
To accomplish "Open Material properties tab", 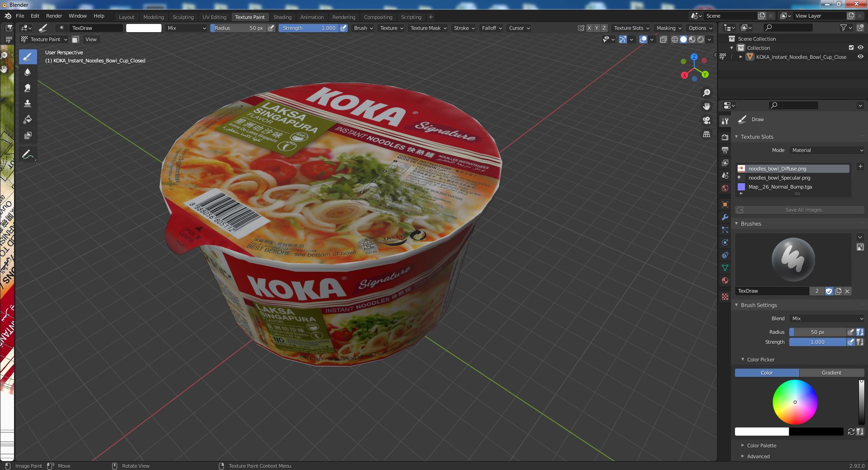I will pos(725,280).
